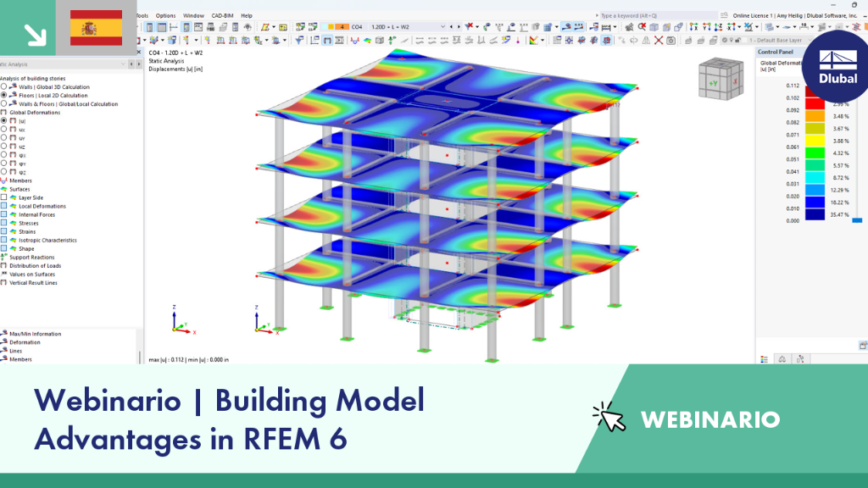Go to next load case arrow
This screenshot has width=868, height=488.
point(459,26)
